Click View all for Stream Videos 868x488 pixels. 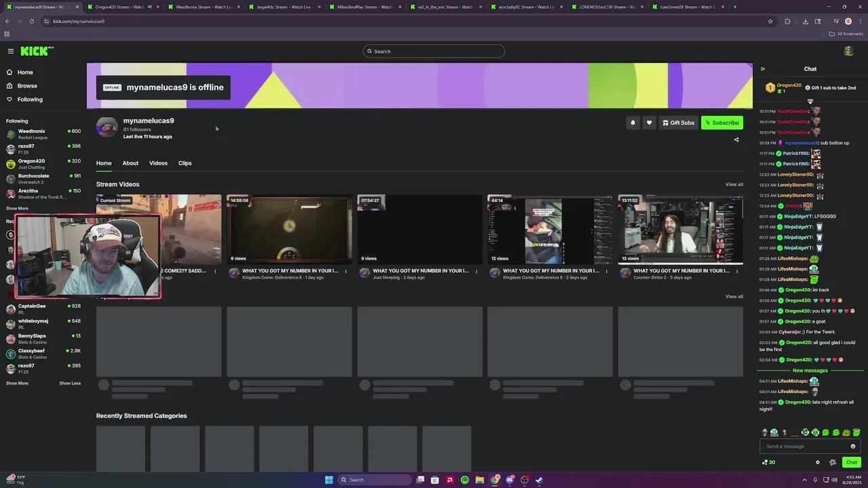click(x=734, y=184)
